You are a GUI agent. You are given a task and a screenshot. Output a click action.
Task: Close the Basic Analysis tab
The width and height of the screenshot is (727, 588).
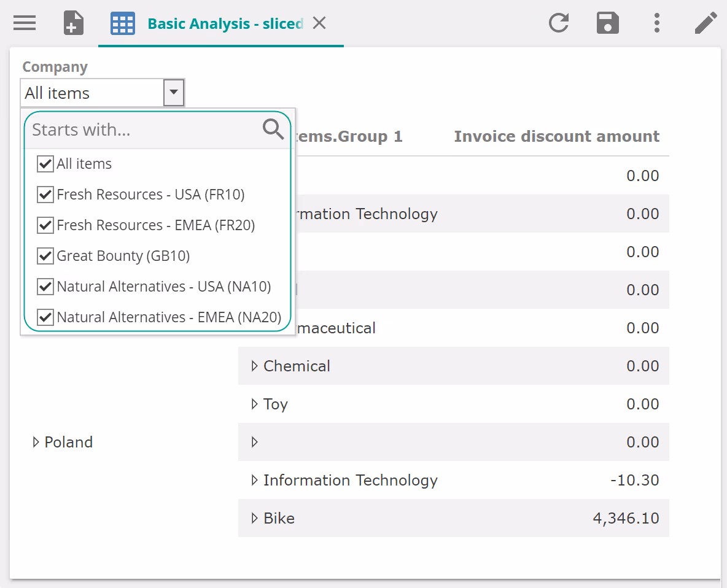[x=319, y=23]
